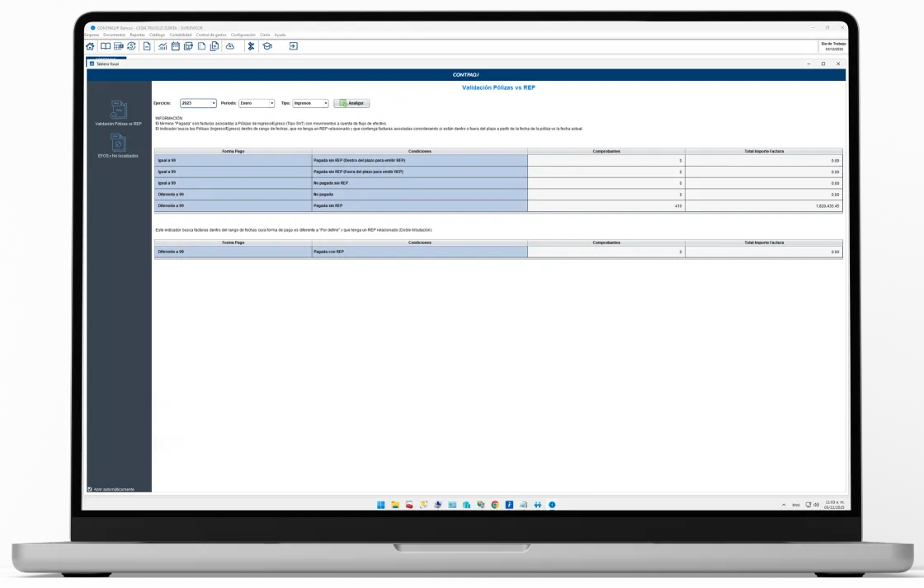Open Google Chrome from the taskbar
Image resolution: width=924 pixels, height=588 pixels.
495,505
